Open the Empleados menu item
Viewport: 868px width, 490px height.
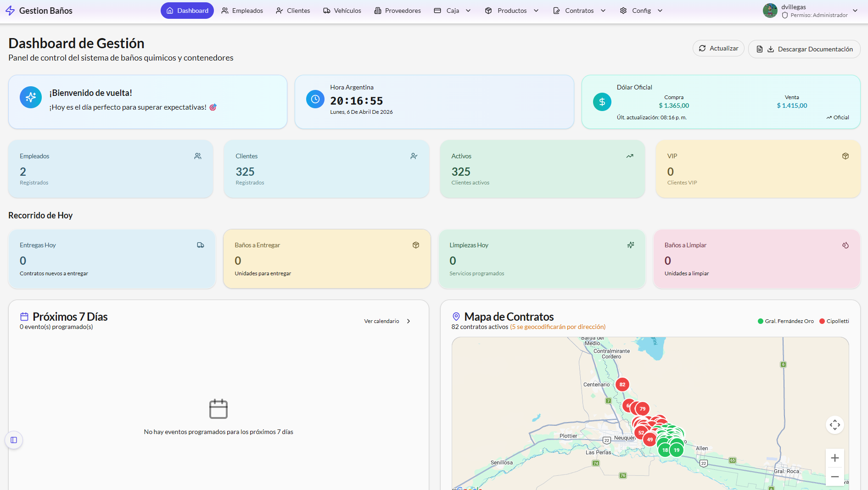(x=242, y=11)
